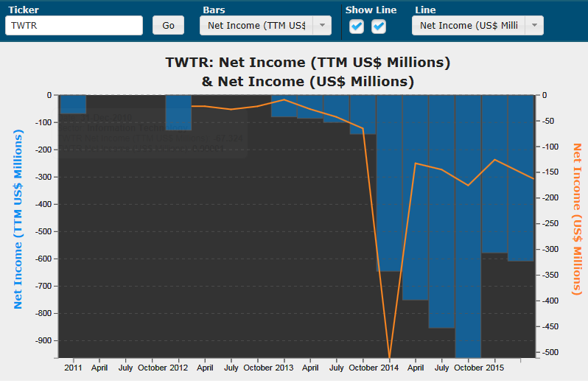Toggle the second Show Line checkbox
Screen dimensions: 588x386
pyautogui.click(x=379, y=27)
